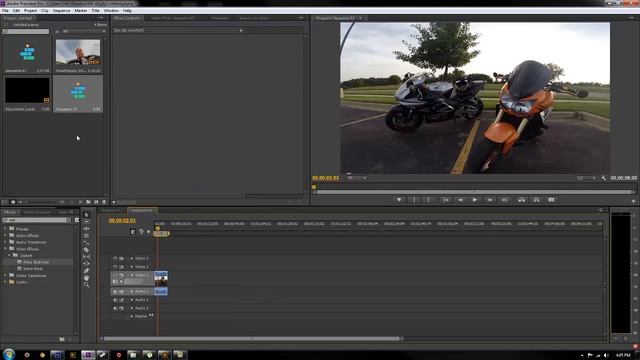
Task: Click New Bin icon in Project panel
Action: tap(88, 202)
